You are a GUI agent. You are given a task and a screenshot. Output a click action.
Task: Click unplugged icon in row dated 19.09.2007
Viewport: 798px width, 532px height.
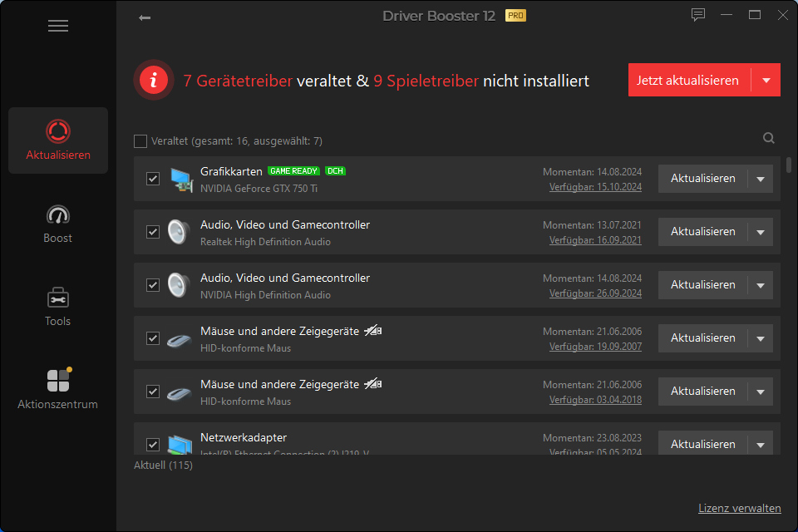tap(372, 331)
